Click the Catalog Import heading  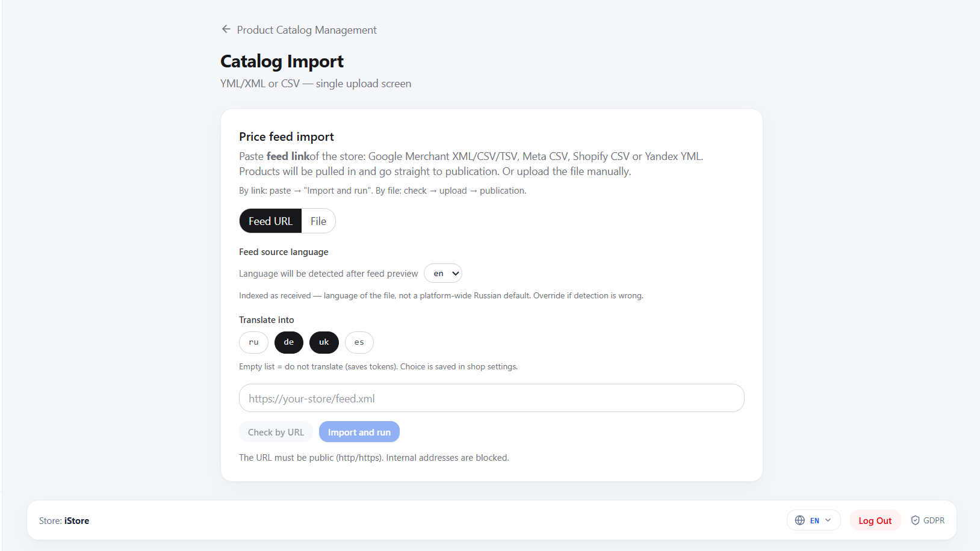tap(282, 61)
